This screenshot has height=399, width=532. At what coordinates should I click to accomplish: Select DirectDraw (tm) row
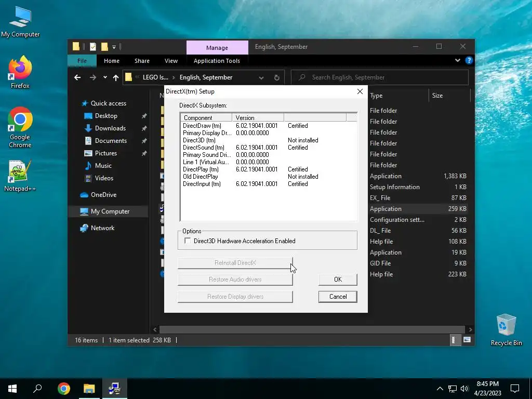point(269,126)
